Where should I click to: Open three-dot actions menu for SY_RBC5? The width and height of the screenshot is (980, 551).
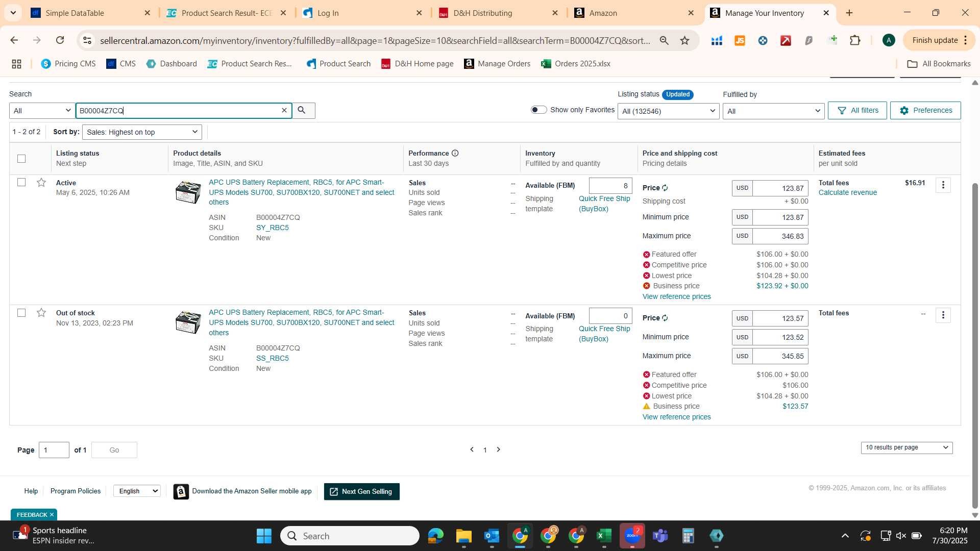pos(943,185)
